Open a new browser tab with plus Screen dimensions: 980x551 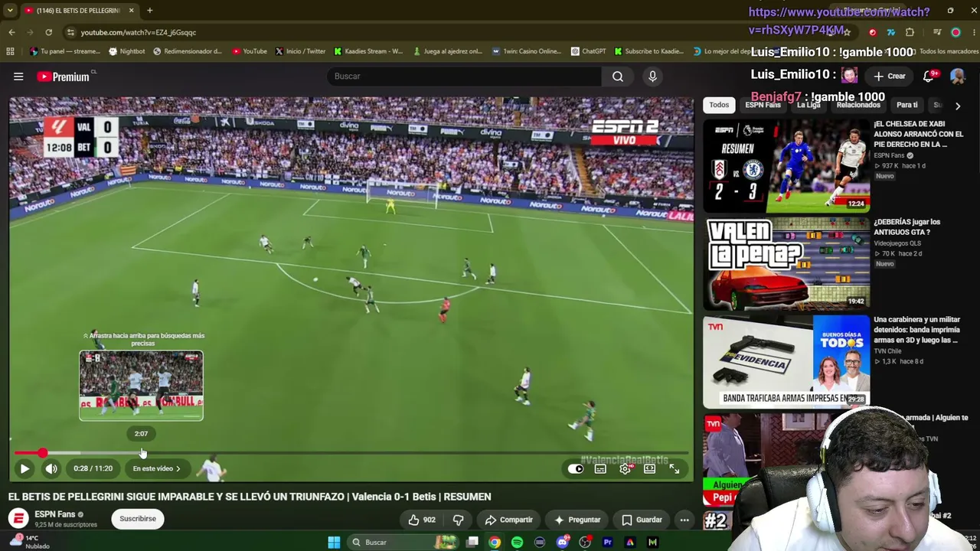(x=150, y=11)
